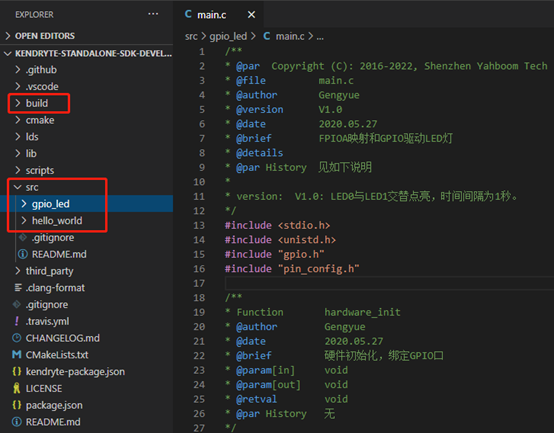Click line number 17 in the gutter
The height and width of the screenshot is (433, 554).
pyautogui.click(x=199, y=283)
